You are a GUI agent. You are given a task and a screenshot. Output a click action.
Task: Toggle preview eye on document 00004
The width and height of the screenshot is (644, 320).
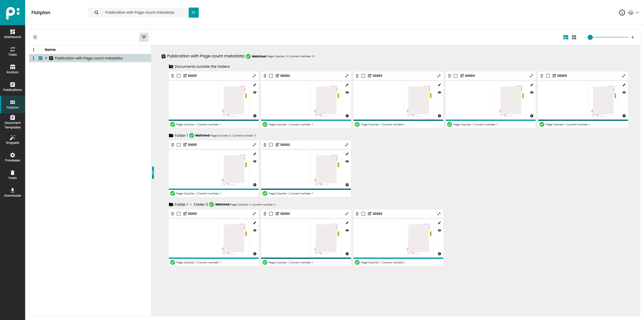[532, 92]
